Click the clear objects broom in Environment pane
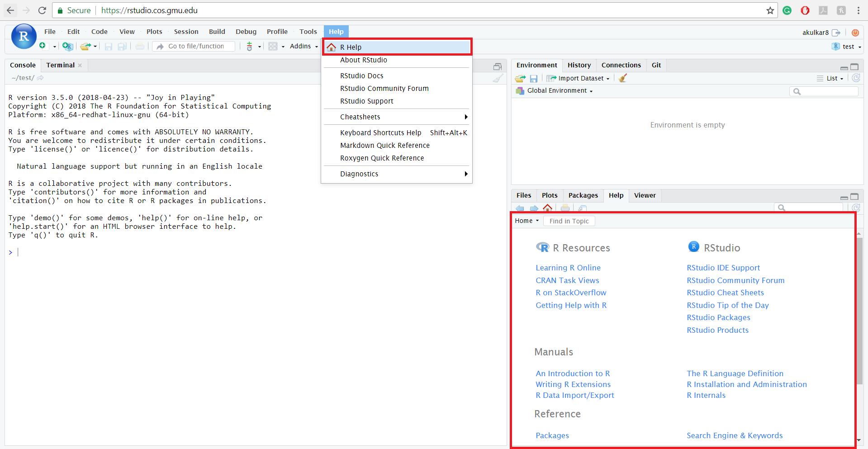 [x=623, y=78]
